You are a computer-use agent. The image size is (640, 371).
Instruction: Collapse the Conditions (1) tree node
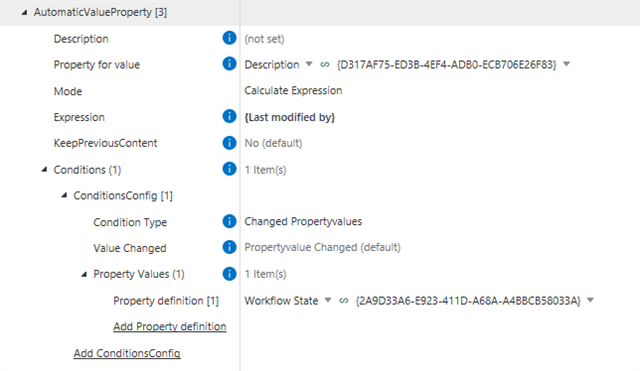[x=44, y=169]
